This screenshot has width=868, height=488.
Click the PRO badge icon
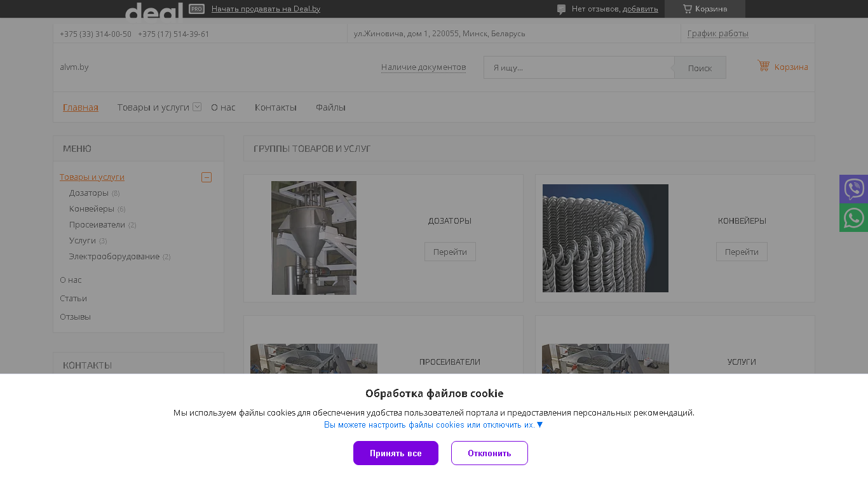(x=196, y=9)
